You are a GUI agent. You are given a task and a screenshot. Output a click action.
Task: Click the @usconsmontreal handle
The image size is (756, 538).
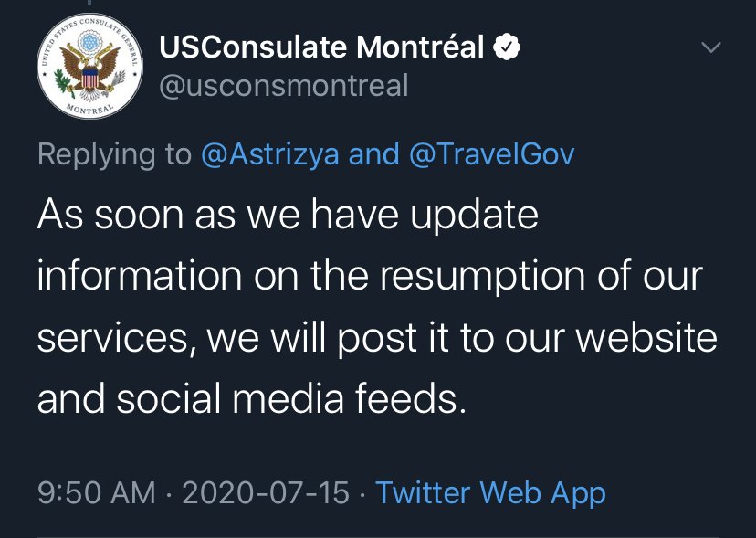284,86
